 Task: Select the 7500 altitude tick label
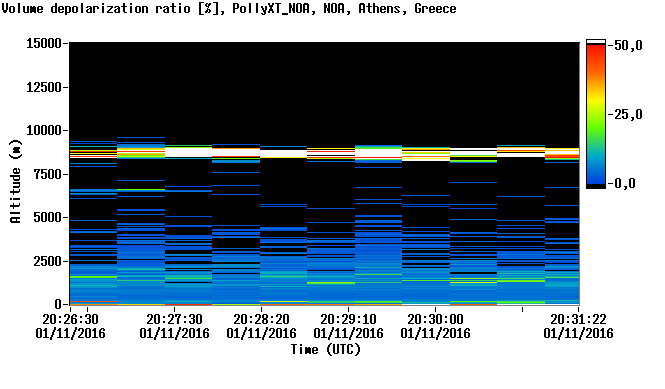point(48,174)
